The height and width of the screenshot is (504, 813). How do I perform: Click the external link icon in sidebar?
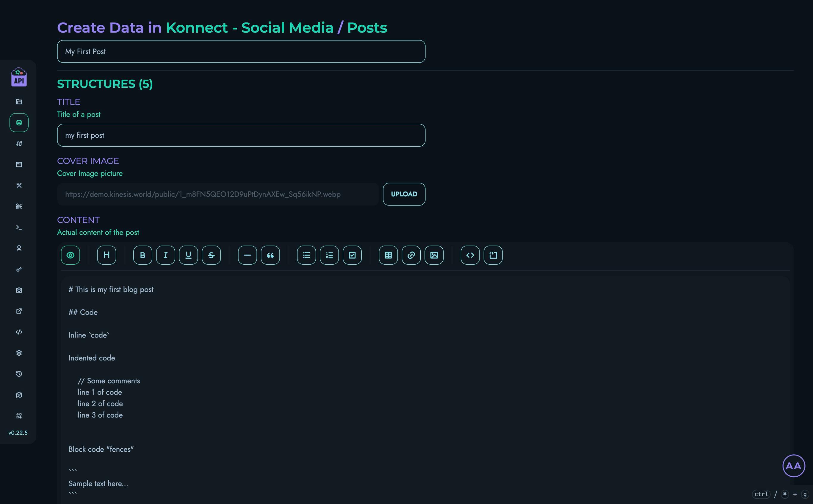tap(19, 311)
